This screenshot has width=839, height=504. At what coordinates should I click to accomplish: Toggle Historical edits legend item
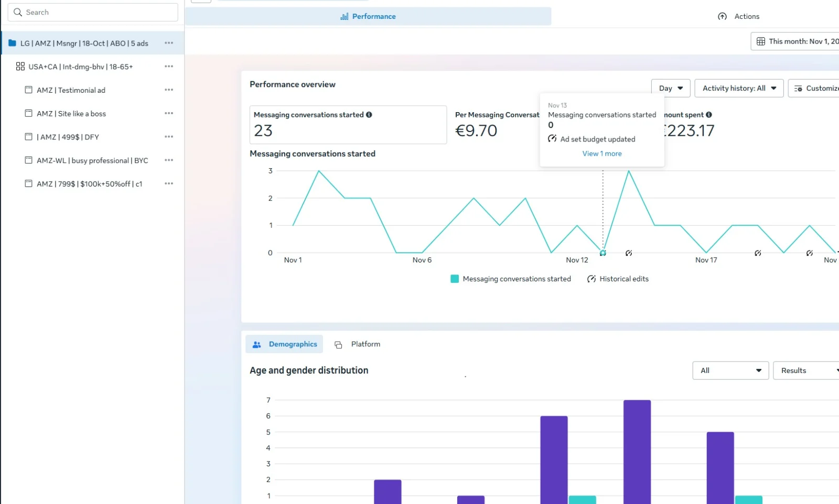[618, 279]
